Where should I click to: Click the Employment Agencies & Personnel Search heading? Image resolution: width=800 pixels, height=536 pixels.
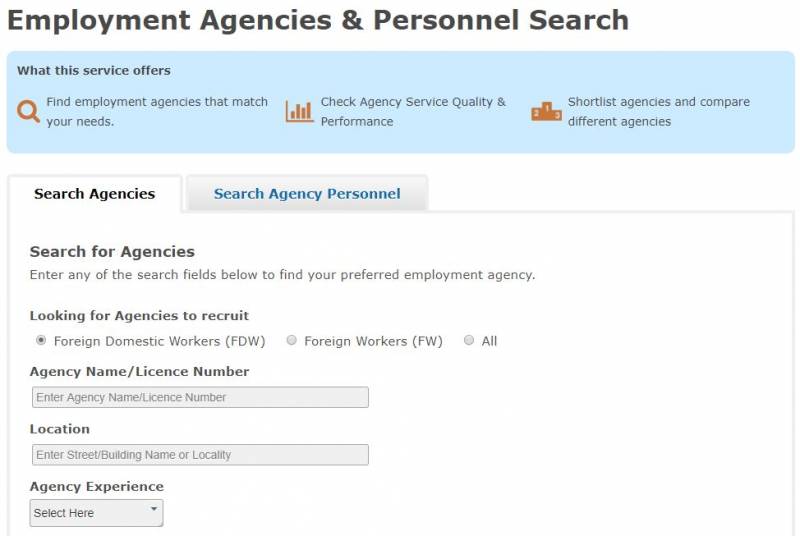[x=318, y=20]
